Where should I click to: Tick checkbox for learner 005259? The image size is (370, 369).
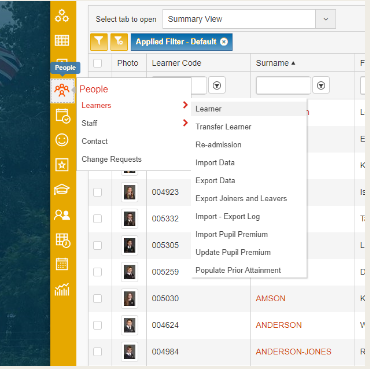pos(97,272)
